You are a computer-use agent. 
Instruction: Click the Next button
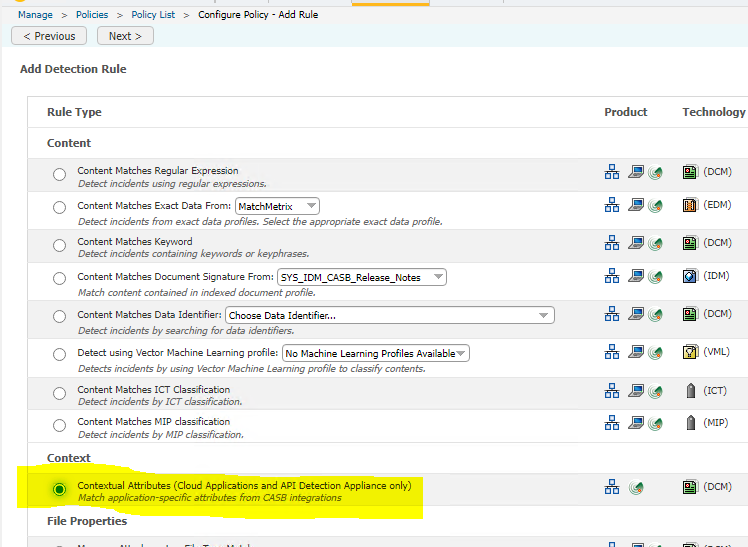click(x=125, y=36)
